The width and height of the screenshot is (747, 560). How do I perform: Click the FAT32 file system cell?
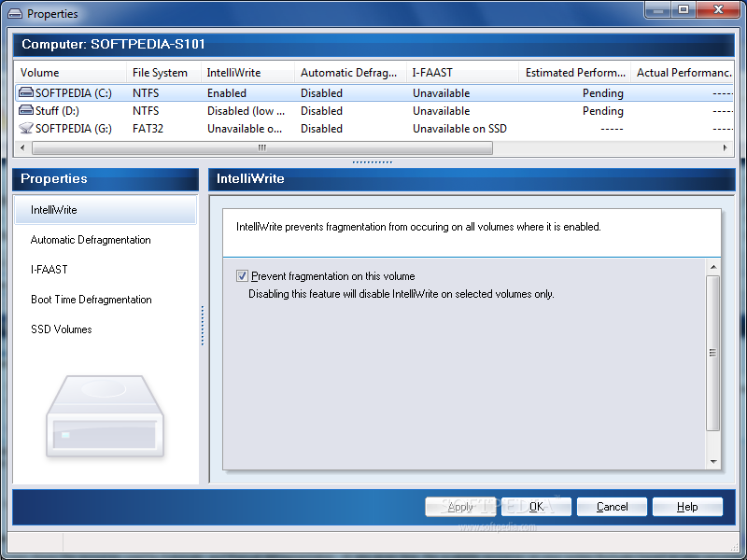[x=148, y=129]
